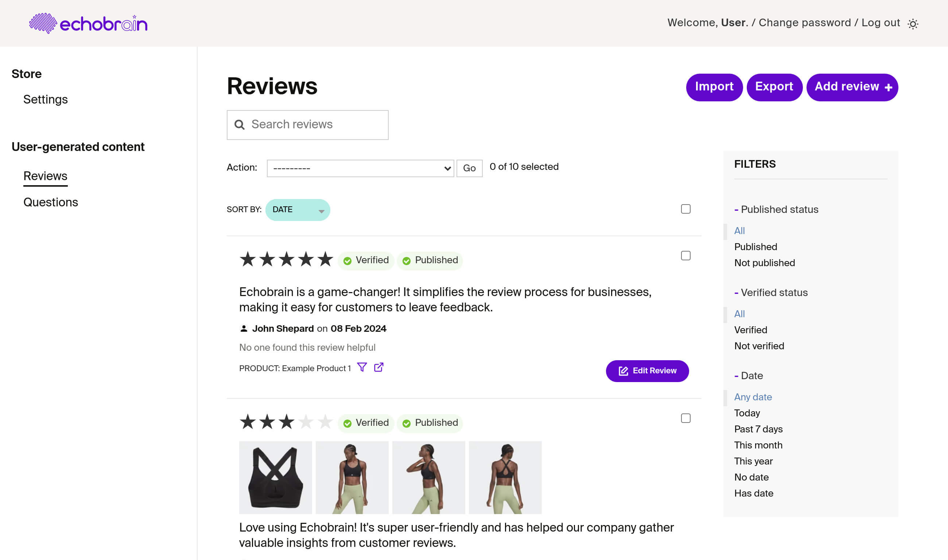Click Edit Review for John Shepard's review
Screen dimensions: 948x560
[647, 371]
